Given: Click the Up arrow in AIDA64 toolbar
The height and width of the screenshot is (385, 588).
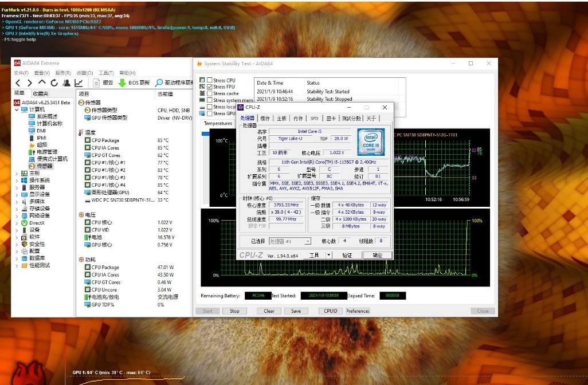Looking at the screenshot, I should [42, 83].
